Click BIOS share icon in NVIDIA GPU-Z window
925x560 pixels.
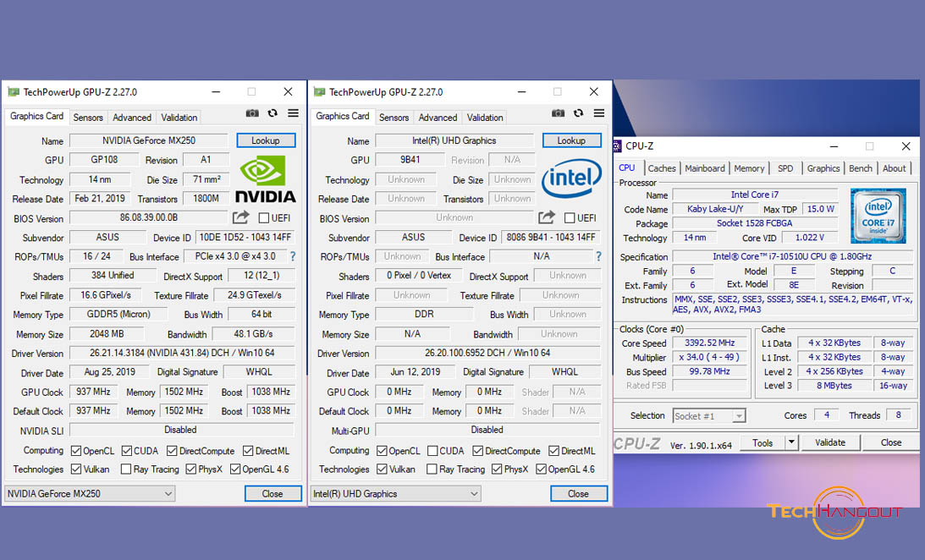coord(240,217)
